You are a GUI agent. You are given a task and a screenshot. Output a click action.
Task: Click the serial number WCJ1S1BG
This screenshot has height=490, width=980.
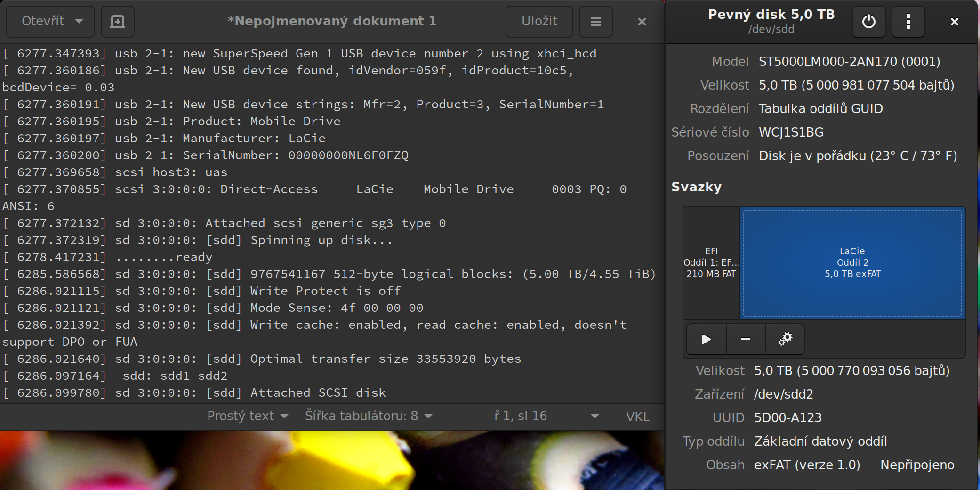coord(791,132)
